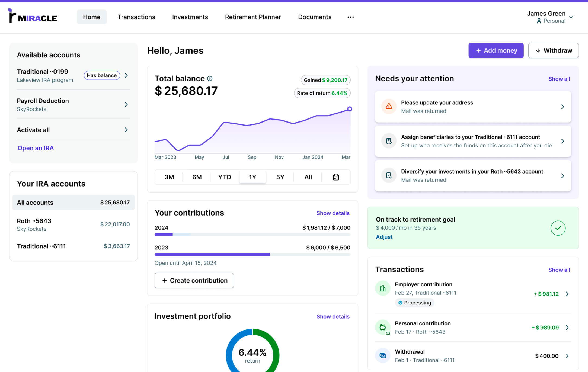Click the Miracle logo icon
The width and height of the screenshot is (588, 372).
point(12,16)
